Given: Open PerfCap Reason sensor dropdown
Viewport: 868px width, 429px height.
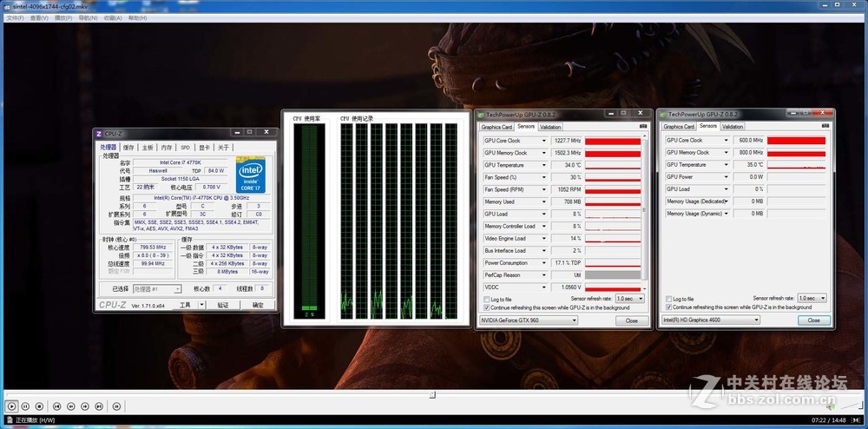Looking at the screenshot, I should (x=544, y=275).
